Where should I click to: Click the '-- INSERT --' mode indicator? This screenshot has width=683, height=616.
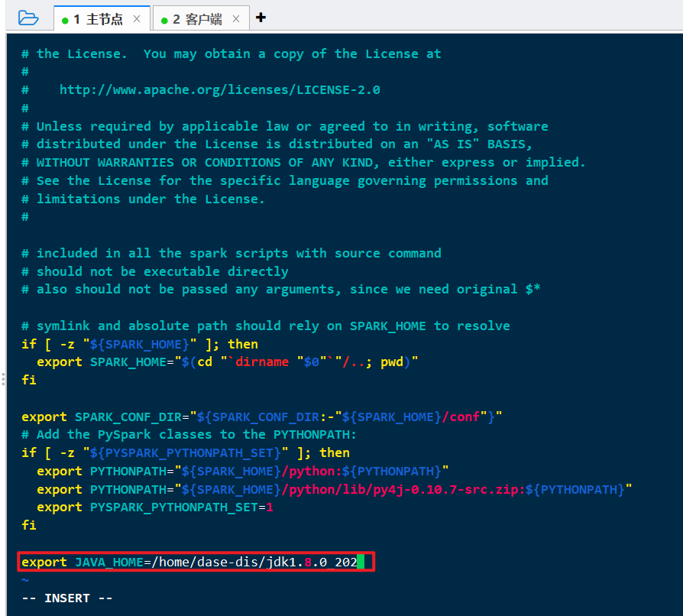point(67,598)
